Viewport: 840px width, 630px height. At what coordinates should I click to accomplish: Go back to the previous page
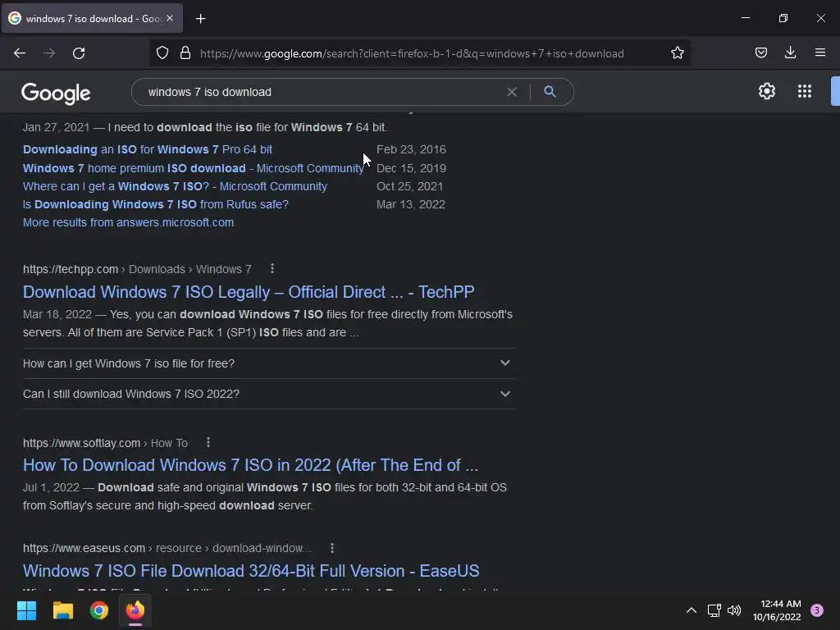pyautogui.click(x=20, y=53)
